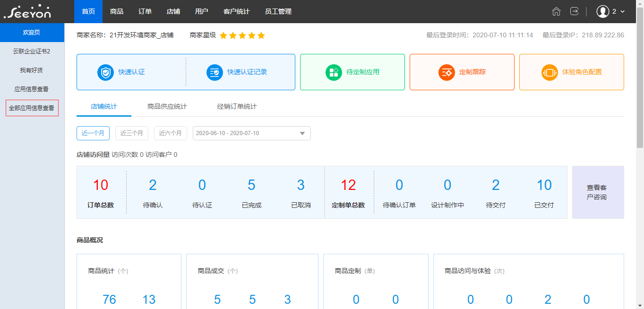Screen dimensions: 644x309
Task: Click the 快速认证记录 icon
Action: (x=215, y=72)
